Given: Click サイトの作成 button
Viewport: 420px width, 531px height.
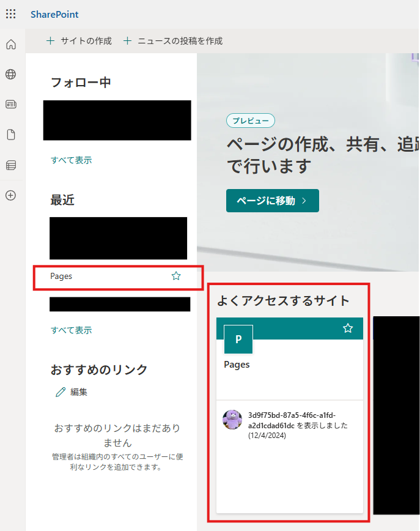Looking at the screenshot, I should coord(79,41).
